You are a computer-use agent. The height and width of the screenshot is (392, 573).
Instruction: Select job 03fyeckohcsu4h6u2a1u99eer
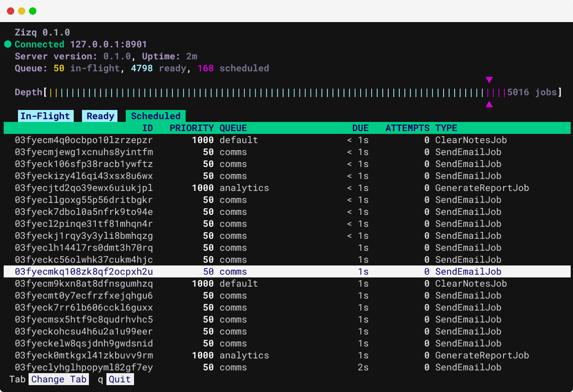click(x=286, y=331)
